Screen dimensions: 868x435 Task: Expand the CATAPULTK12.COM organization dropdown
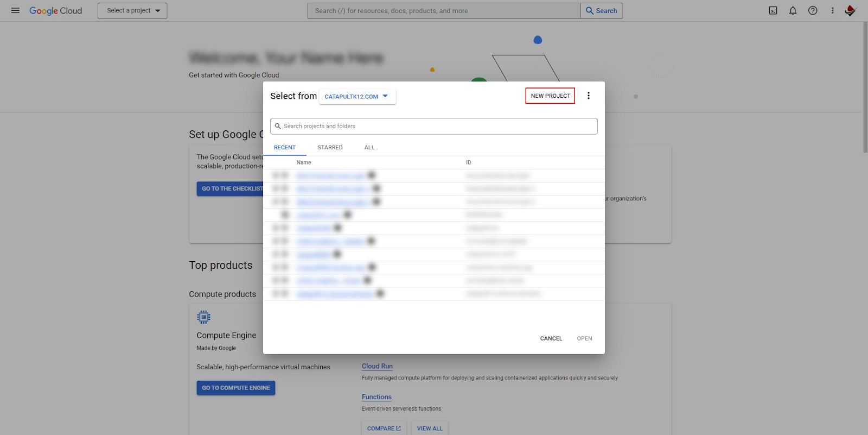tap(357, 96)
